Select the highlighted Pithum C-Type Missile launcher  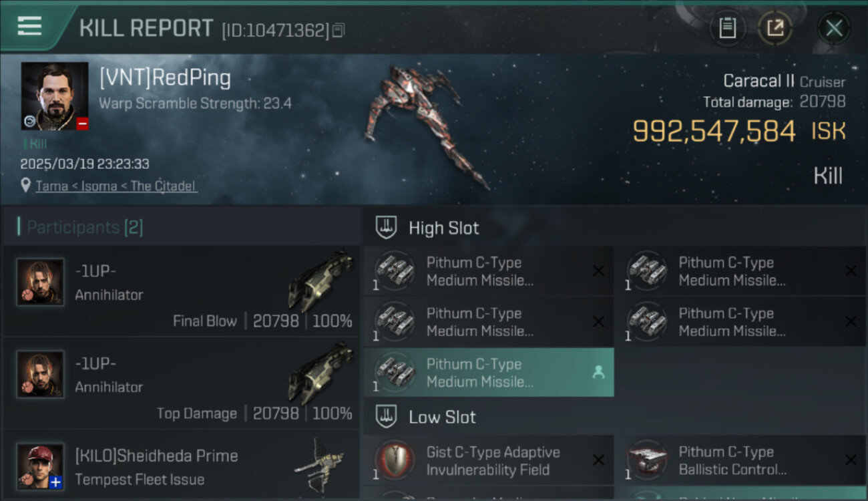point(489,373)
